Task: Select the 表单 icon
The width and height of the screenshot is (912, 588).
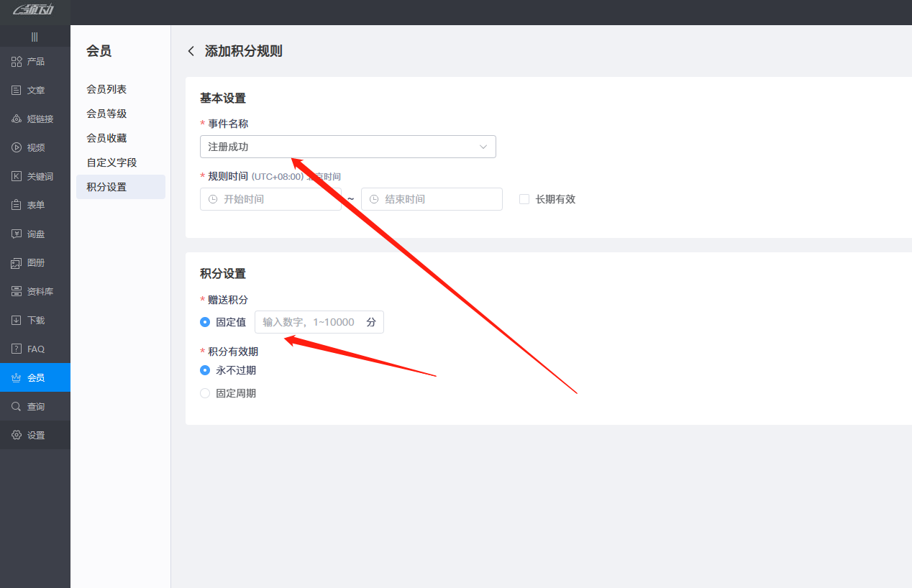Action: pos(35,205)
